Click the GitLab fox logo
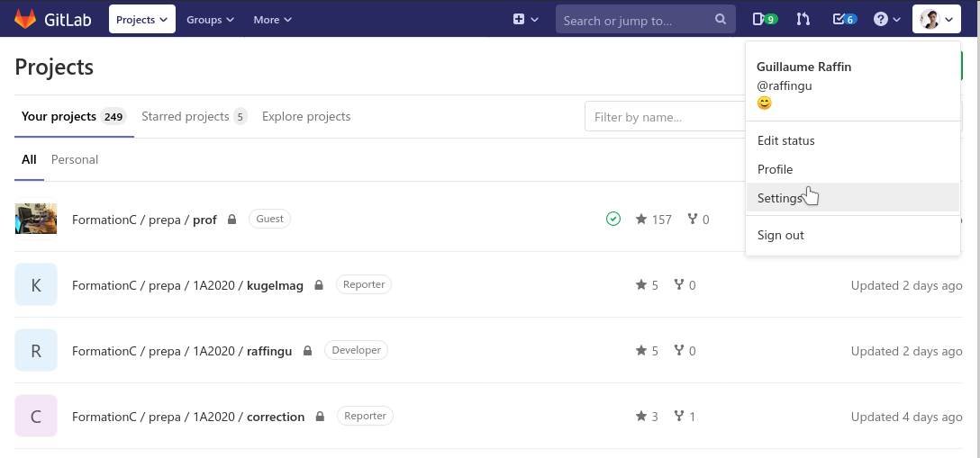This screenshot has height=458, width=980. click(25, 19)
